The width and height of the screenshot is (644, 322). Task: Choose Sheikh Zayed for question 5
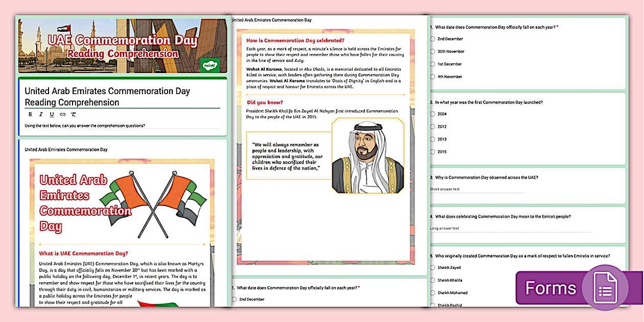point(432,267)
